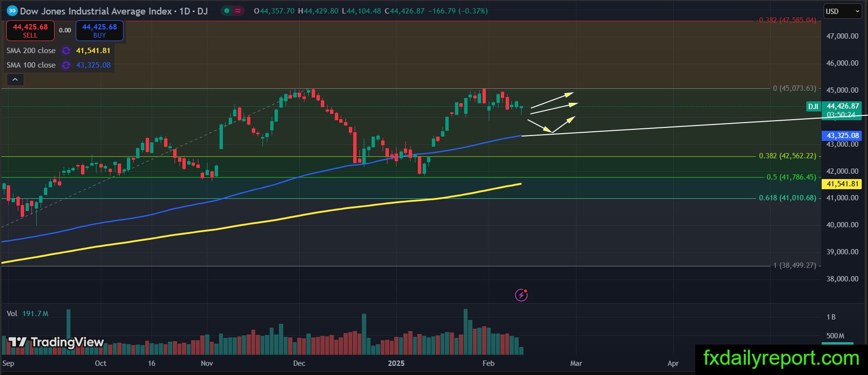Click the Sep label on the time axis
The height and width of the screenshot is (375, 868).
(x=8, y=363)
